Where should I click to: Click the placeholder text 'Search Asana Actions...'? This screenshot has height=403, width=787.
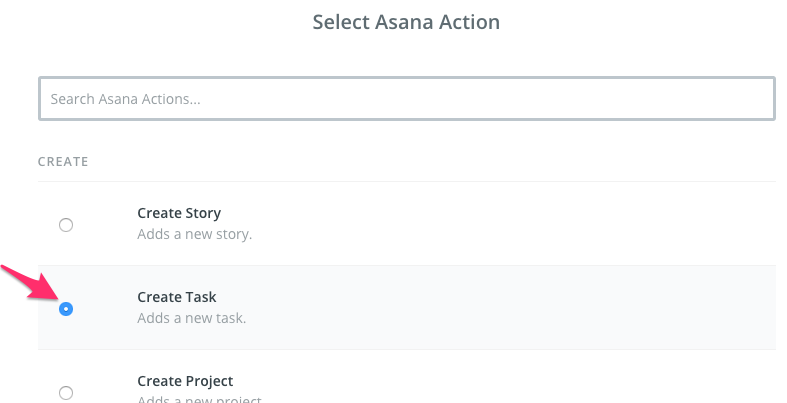coord(125,99)
